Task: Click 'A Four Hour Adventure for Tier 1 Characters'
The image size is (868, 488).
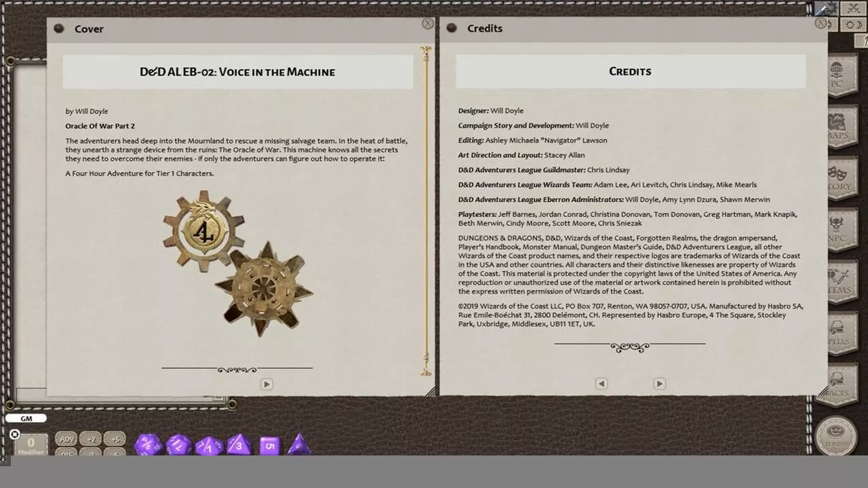Action: pos(140,174)
